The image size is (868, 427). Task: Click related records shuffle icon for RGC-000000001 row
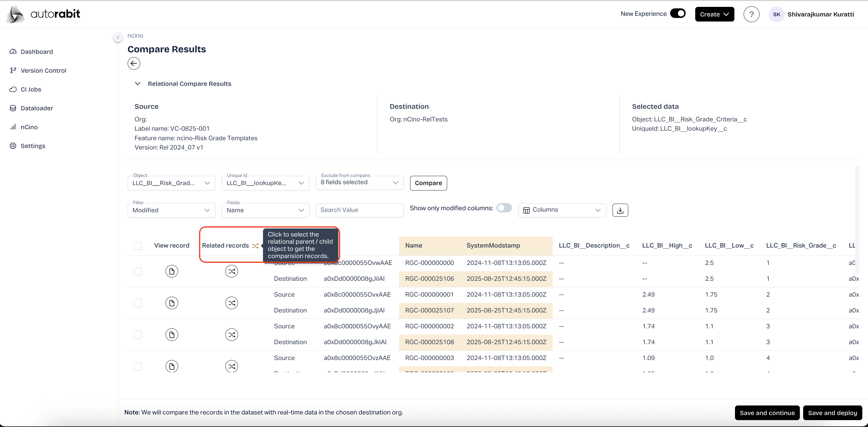click(231, 303)
